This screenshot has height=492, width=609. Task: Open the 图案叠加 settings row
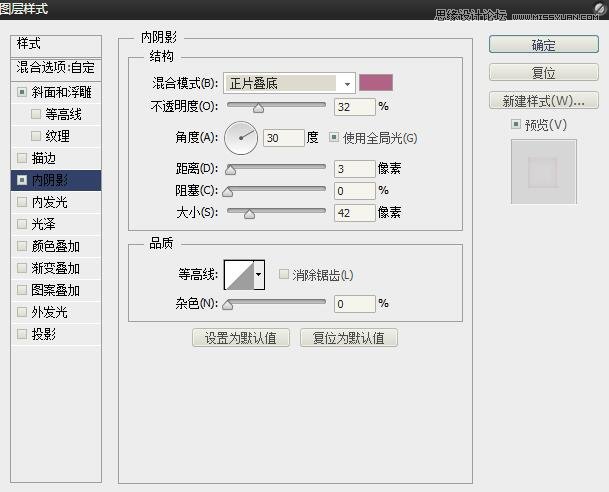pyautogui.click(x=56, y=290)
